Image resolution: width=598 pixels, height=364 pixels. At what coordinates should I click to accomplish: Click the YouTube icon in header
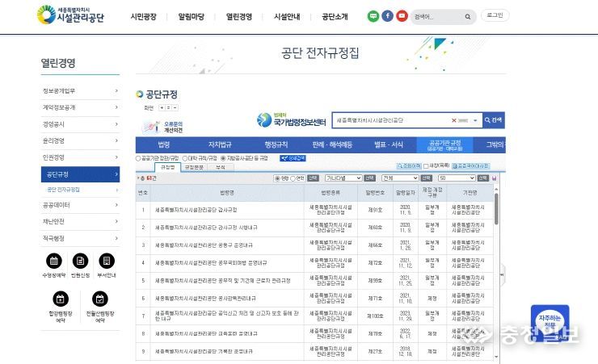pos(401,16)
